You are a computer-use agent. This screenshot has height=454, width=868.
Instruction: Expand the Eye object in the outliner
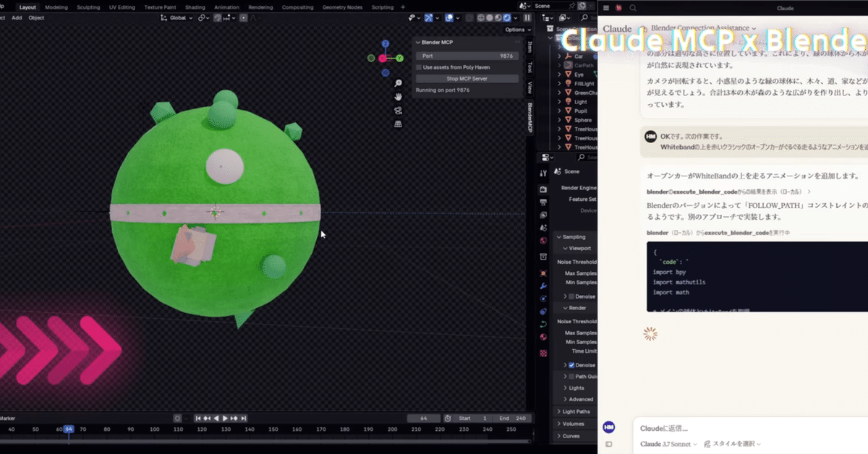[x=558, y=74]
